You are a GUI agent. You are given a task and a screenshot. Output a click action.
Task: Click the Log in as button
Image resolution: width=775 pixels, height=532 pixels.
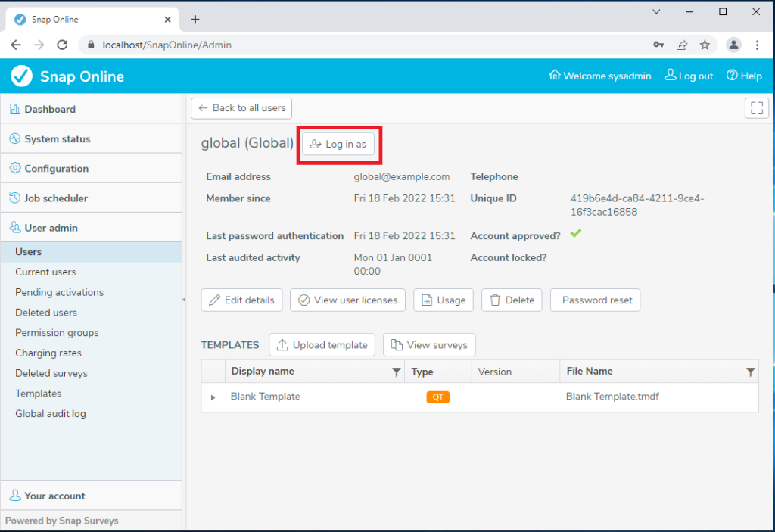tap(338, 144)
